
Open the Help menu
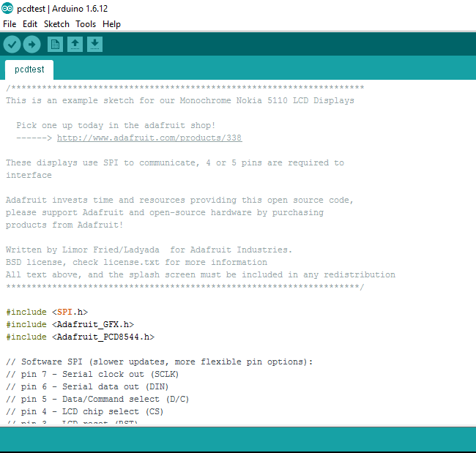(x=111, y=24)
